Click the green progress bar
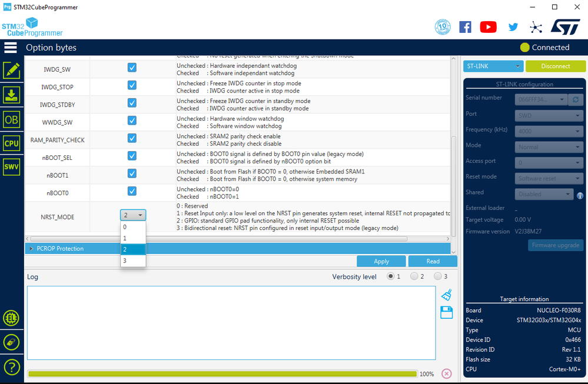Screen dimensions: 588x384 tap(222, 373)
